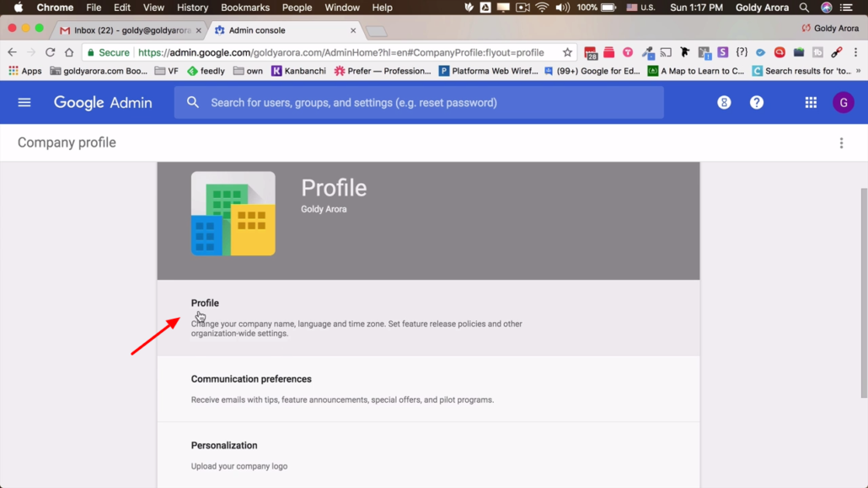Screen dimensions: 868x488
Task: Open the VF bookmarks folder
Action: 167,71
